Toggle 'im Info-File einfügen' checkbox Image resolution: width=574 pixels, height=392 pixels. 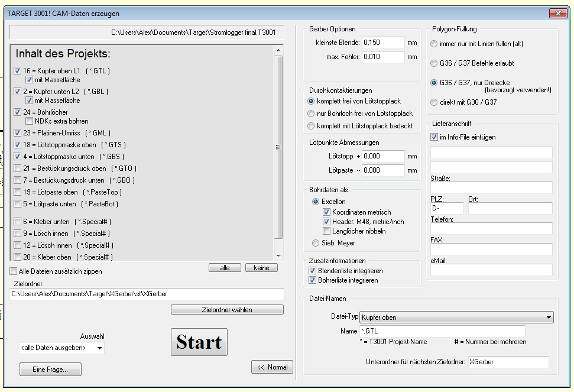pos(434,137)
